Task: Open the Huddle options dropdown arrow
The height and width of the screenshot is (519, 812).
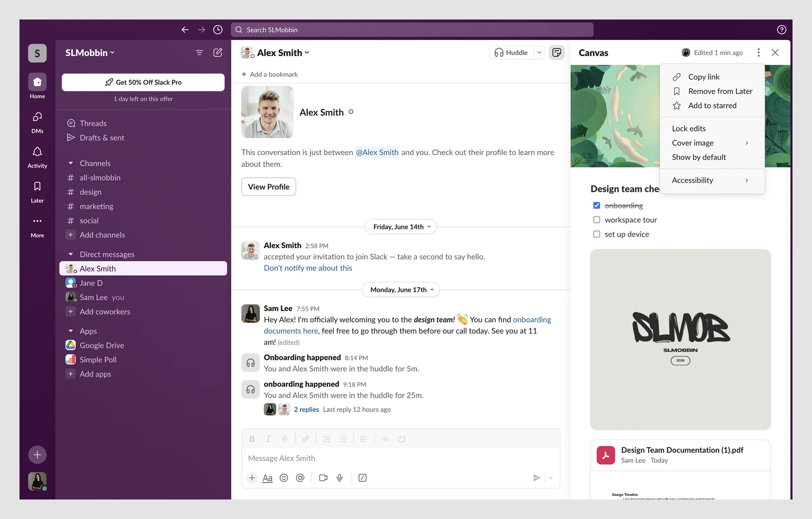Action: coord(539,52)
